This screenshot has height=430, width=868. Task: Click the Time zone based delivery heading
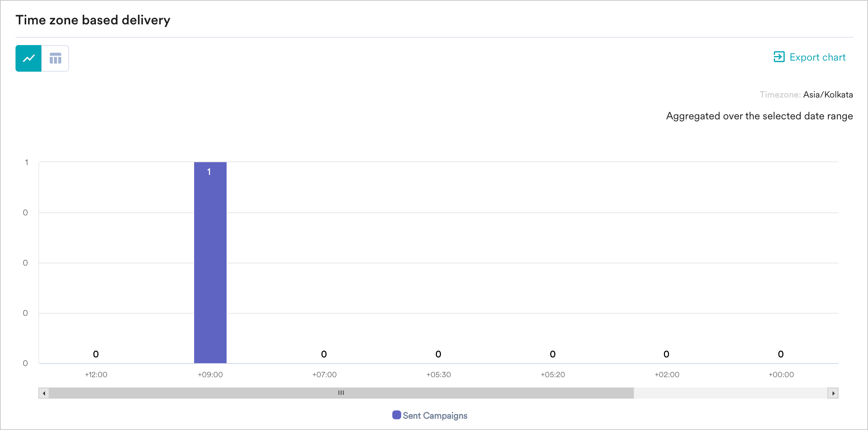(93, 20)
